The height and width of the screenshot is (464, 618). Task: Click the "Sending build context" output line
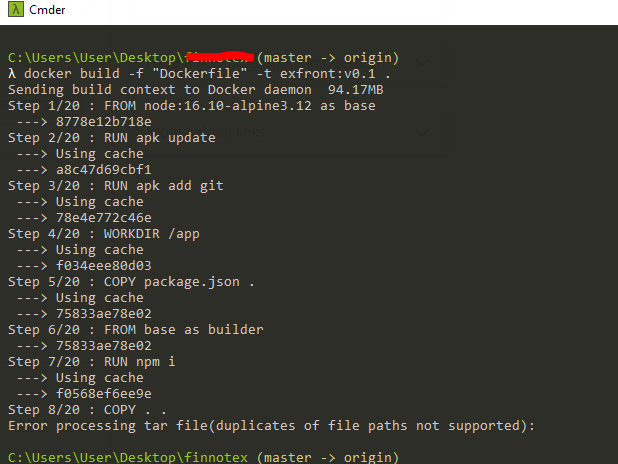[195, 90]
